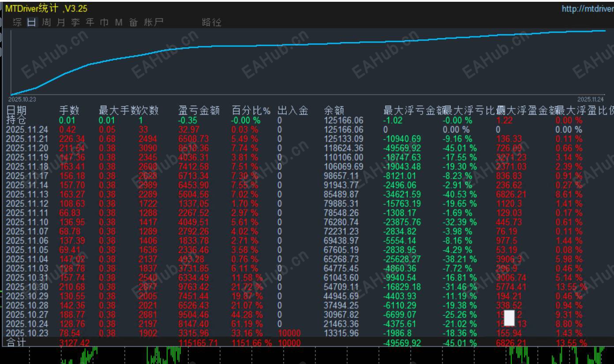
Task: Select the 日 daily statistics tab
Action: (x=32, y=22)
